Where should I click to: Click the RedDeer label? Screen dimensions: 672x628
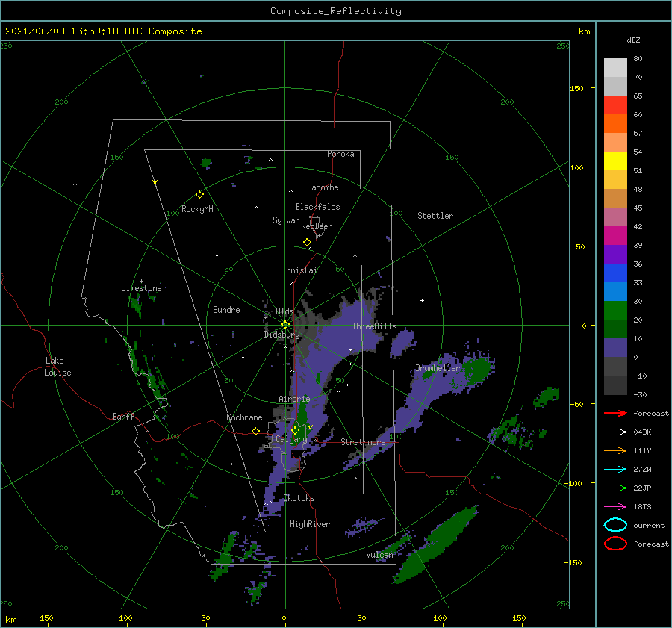pyautogui.click(x=317, y=226)
